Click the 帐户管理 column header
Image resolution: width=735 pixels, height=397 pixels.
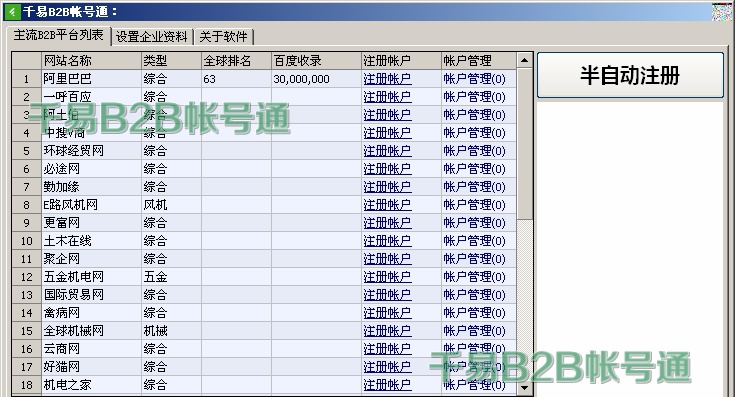479,60
